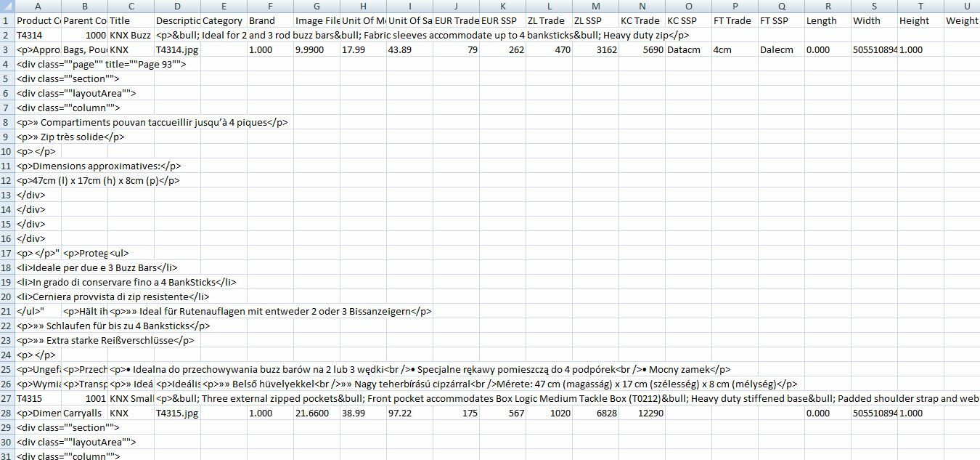Select the cell with value 1000
This screenshot has height=460, width=980.
[84, 35]
